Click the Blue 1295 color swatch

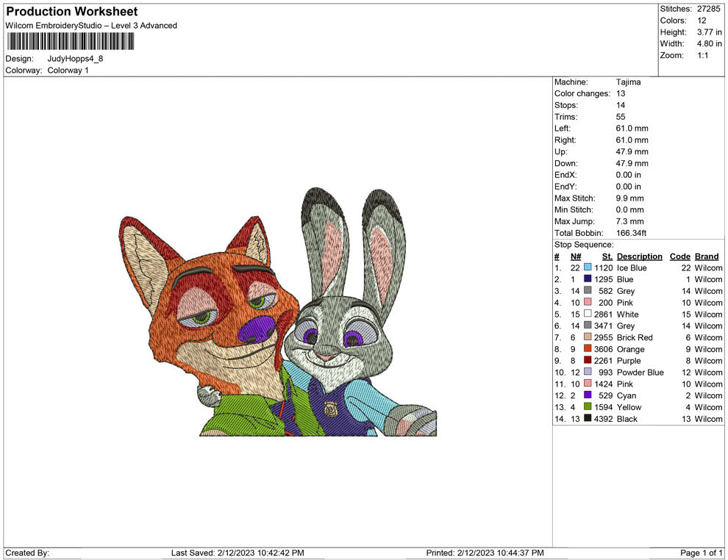588,279
